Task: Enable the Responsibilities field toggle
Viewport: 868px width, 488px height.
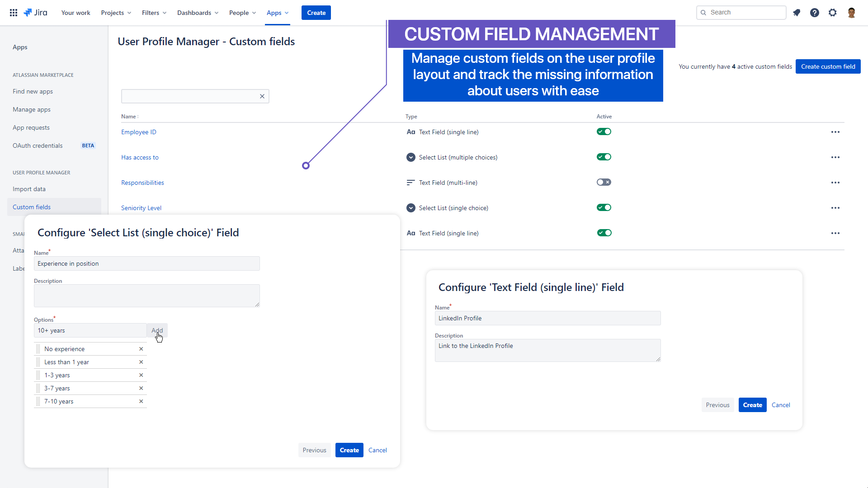Action: pyautogui.click(x=604, y=182)
